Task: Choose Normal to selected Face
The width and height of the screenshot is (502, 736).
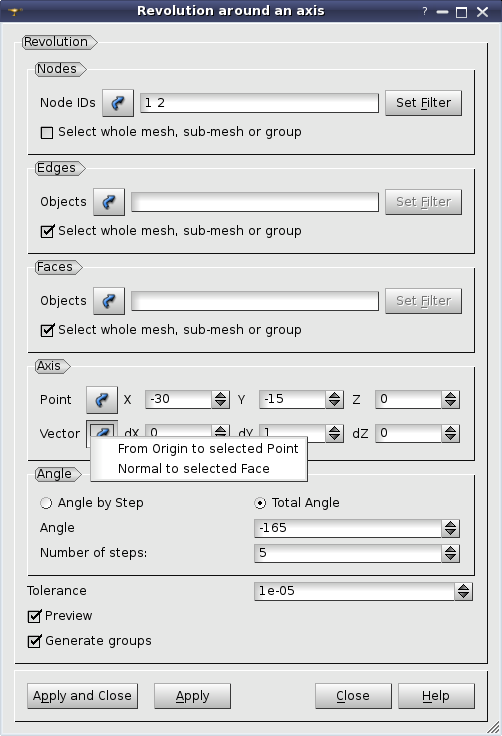Action: (193, 469)
